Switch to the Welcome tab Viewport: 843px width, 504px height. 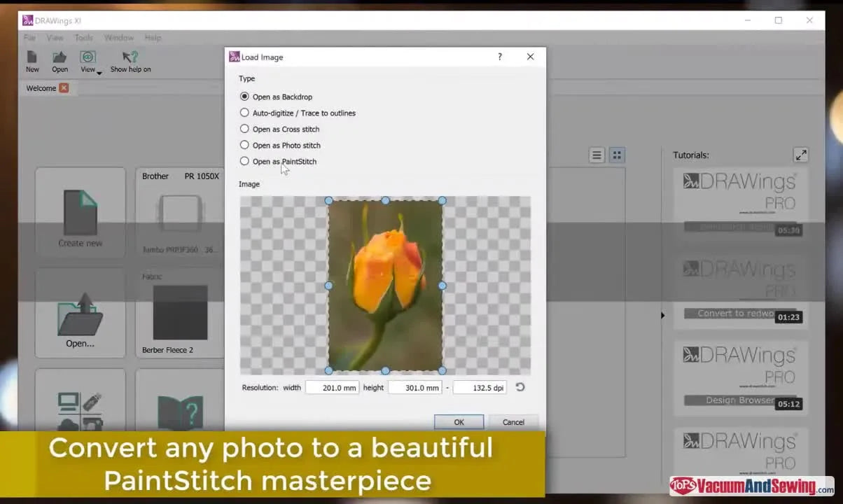click(41, 88)
